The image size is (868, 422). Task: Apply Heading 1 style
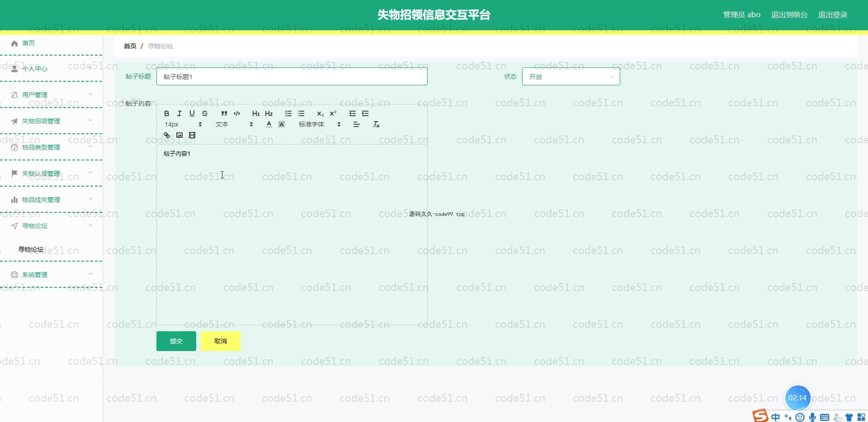256,113
